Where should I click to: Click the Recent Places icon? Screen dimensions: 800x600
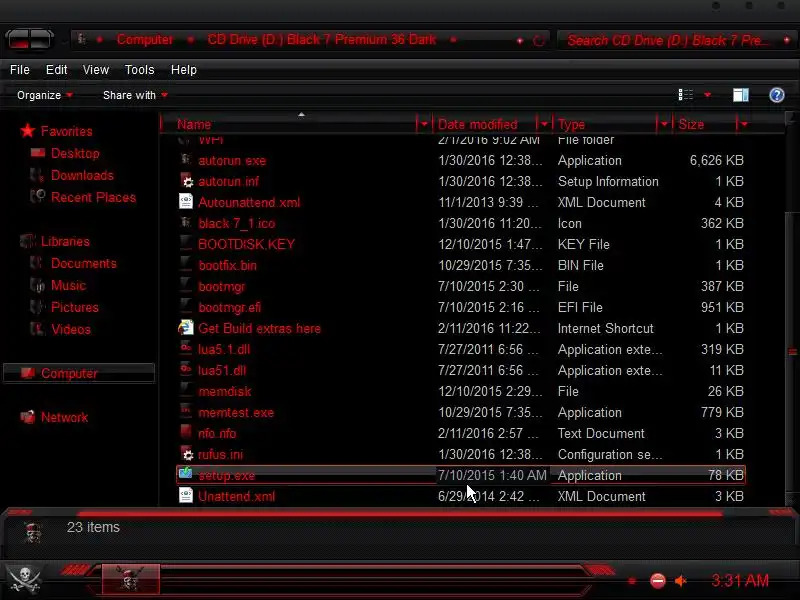click(38, 196)
